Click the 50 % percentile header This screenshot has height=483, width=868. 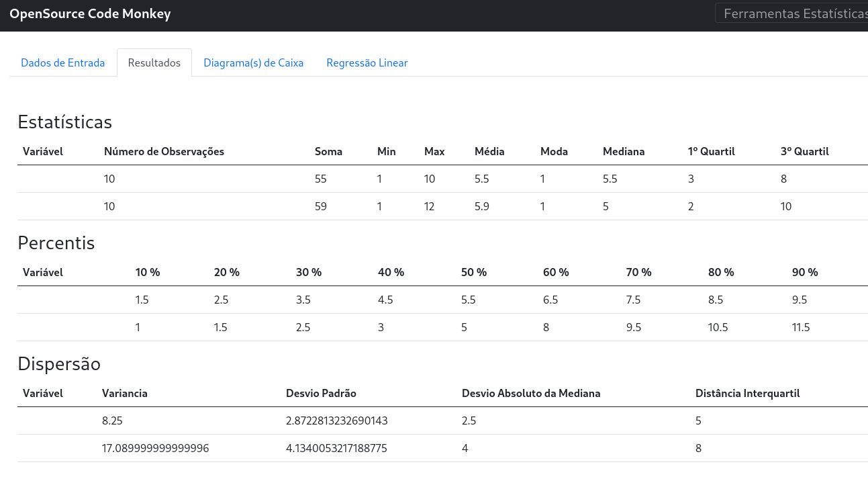point(474,272)
